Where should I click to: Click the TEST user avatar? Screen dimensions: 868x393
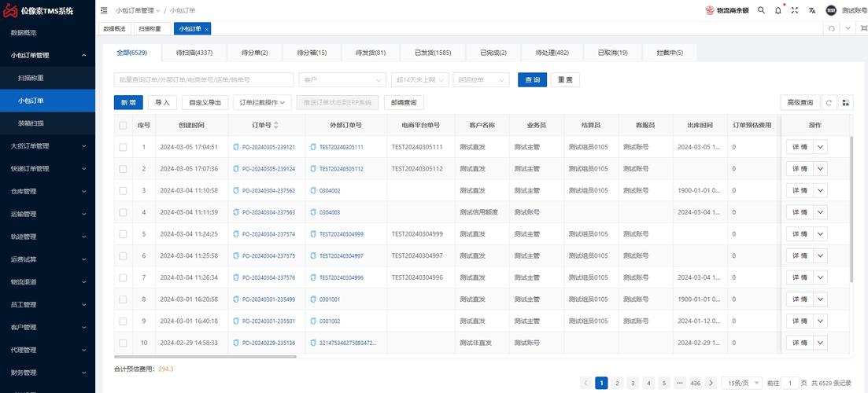coord(831,10)
